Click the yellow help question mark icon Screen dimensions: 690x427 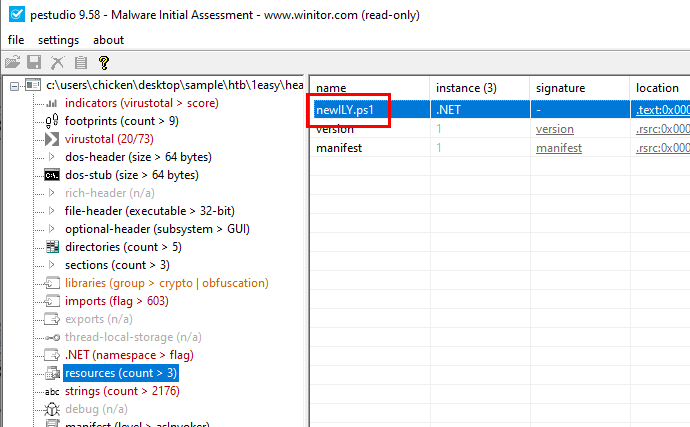(x=104, y=63)
